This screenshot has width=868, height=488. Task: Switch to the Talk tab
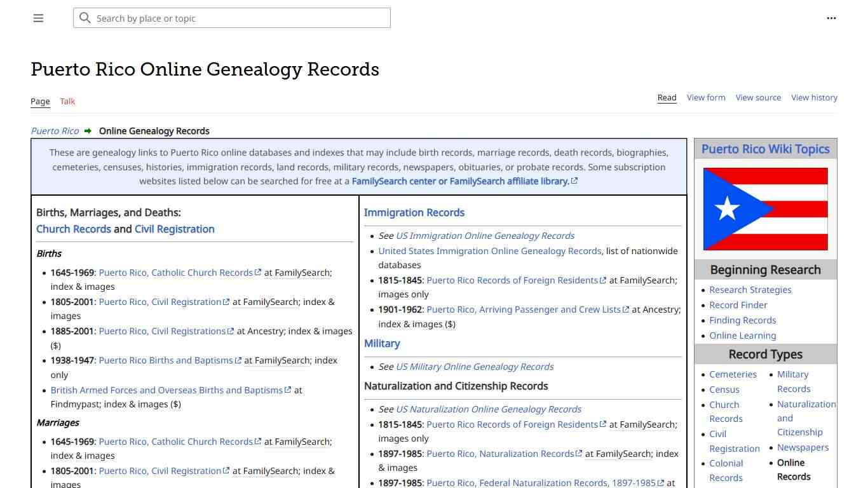pos(67,101)
